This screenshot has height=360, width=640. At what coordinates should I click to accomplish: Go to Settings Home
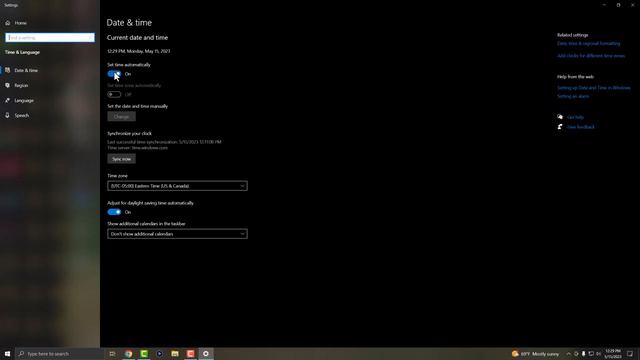click(20, 23)
